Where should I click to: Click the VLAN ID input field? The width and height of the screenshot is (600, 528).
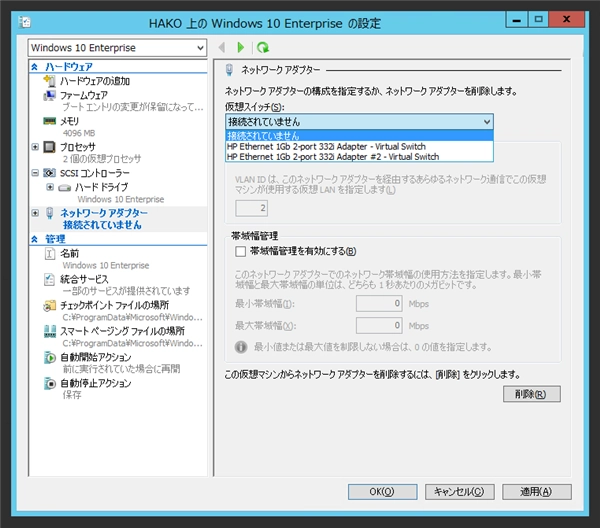pyautogui.click(x=251, y=208)
